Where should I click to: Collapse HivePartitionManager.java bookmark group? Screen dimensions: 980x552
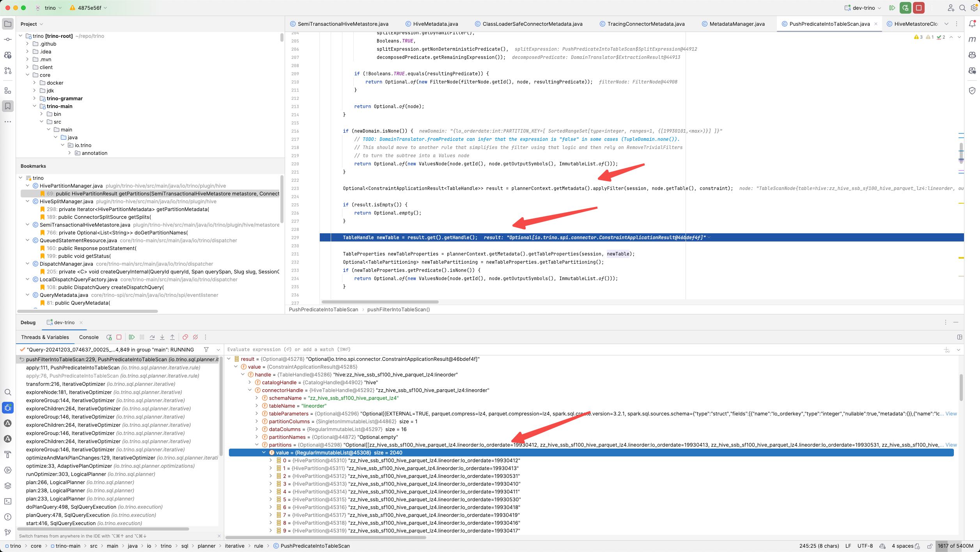pyautogui.click(x=27, y=186)
